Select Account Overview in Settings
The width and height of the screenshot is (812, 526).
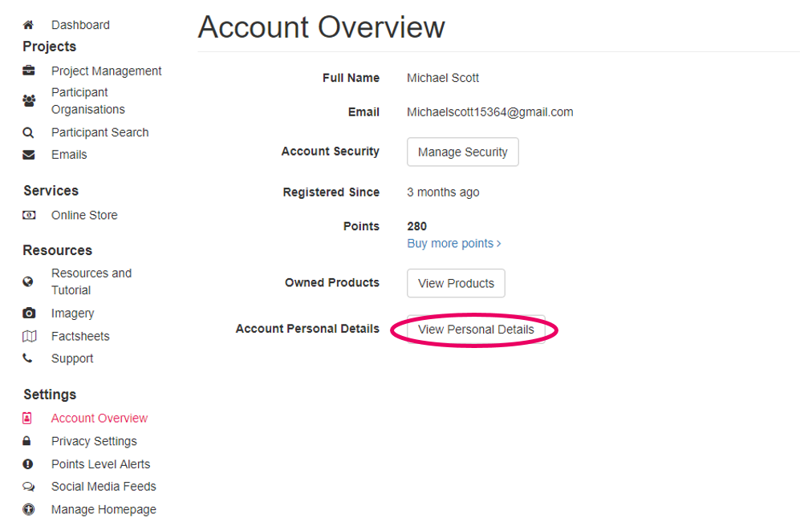click(99, 418)
